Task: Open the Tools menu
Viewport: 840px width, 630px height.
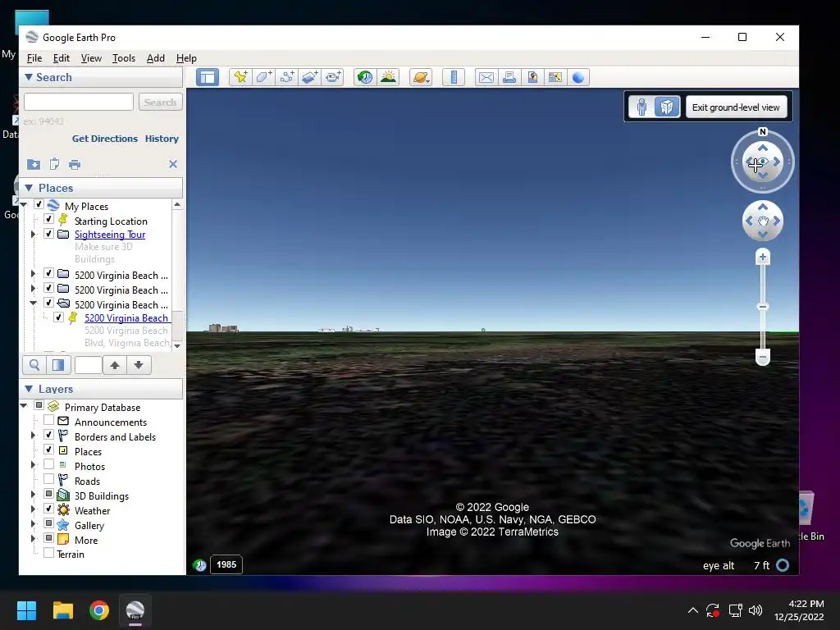Action: 124,58
